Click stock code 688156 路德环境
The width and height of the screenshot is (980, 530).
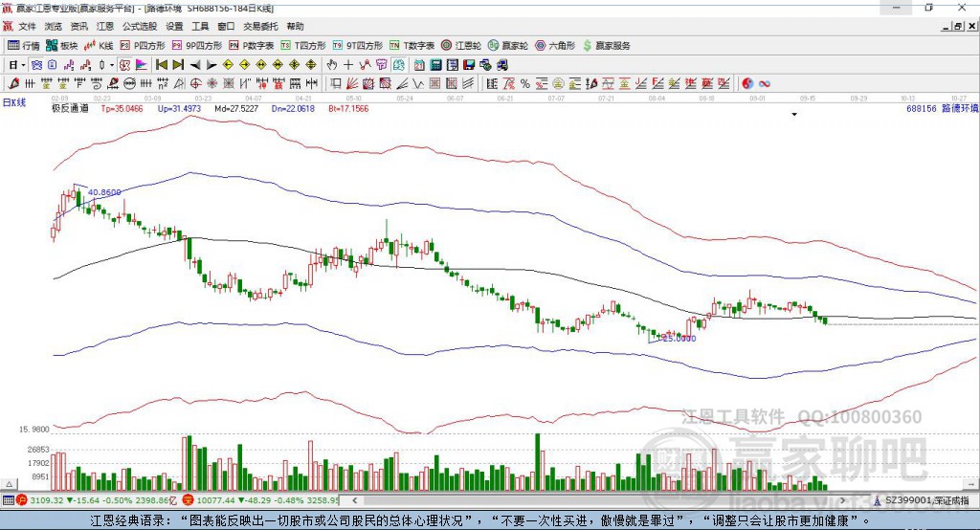point(943,108)
